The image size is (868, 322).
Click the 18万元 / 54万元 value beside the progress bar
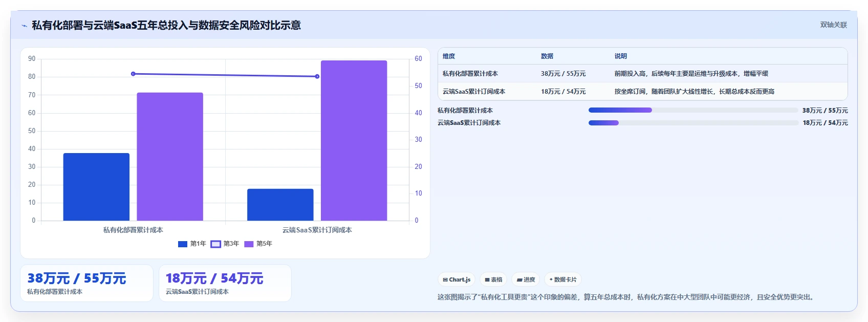click(825, 123)
